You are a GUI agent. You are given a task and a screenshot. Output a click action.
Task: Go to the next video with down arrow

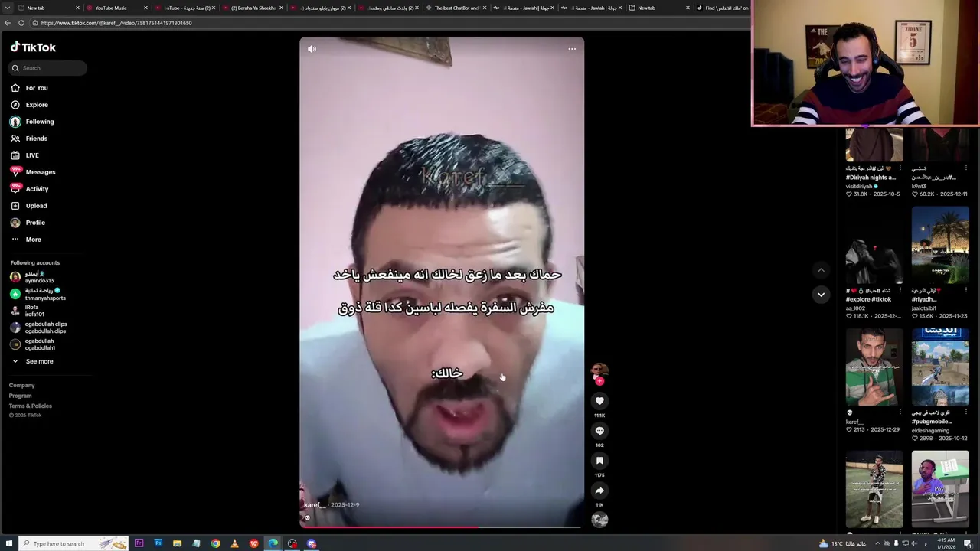821,295
